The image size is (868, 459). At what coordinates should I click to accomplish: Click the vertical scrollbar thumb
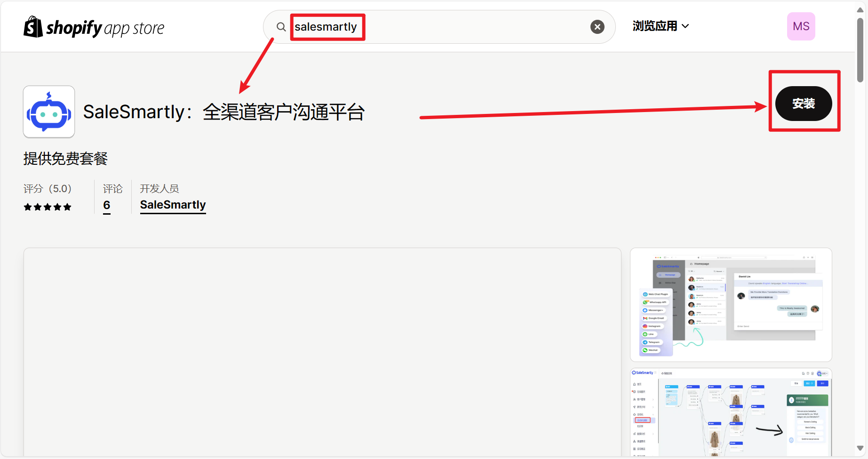pyautogui.click(x=860, y=50)
